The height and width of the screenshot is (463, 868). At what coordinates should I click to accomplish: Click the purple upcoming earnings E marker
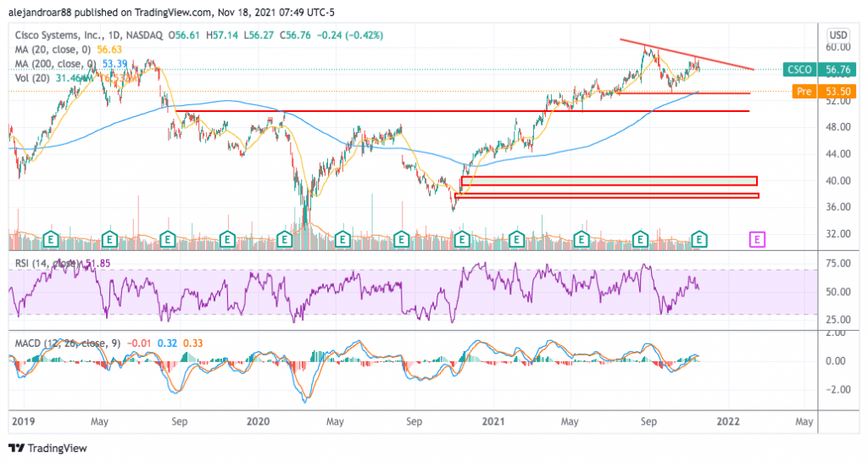[757, 239]
